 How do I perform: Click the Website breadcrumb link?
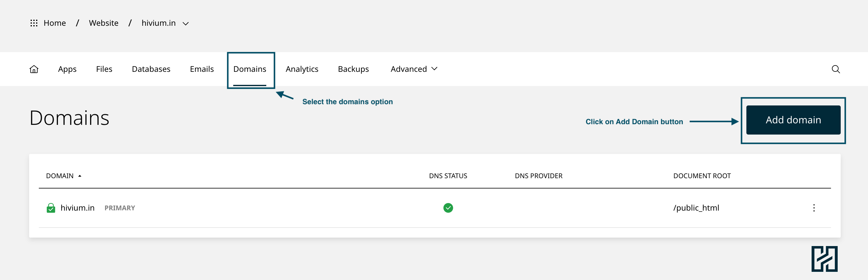(103, 23)
